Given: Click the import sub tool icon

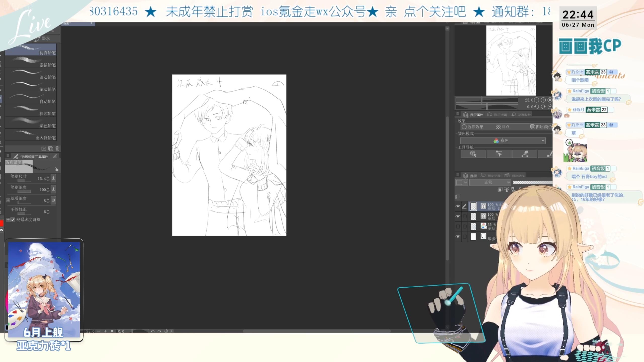Looking at the screenshot, I should pos(44,149).
